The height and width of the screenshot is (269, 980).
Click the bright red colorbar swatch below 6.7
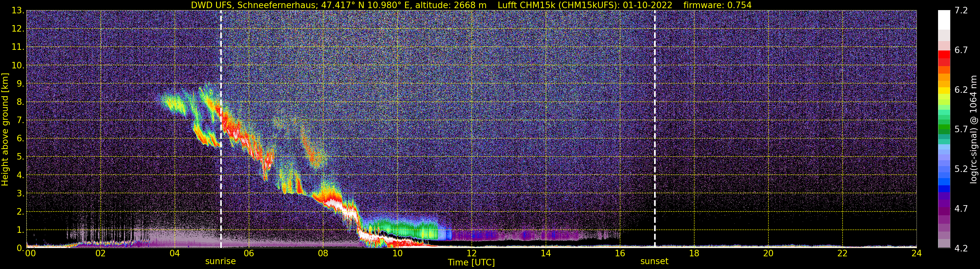tap(944, 54)
